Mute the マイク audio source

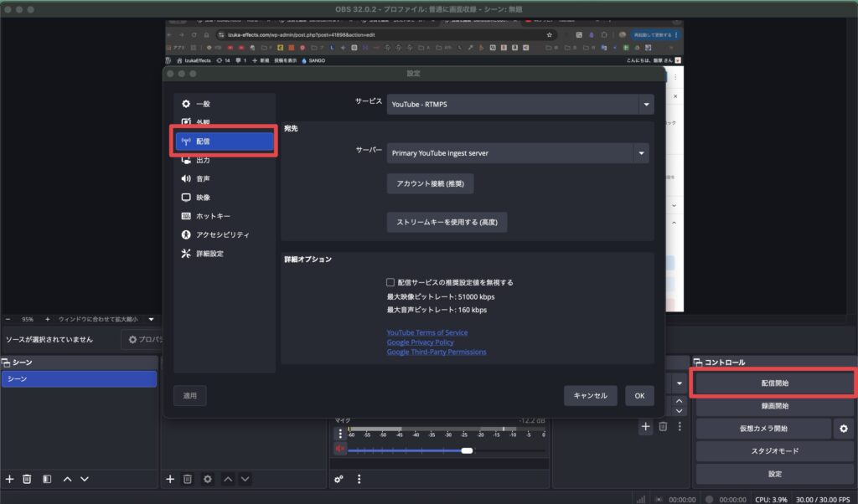[340, 450]
